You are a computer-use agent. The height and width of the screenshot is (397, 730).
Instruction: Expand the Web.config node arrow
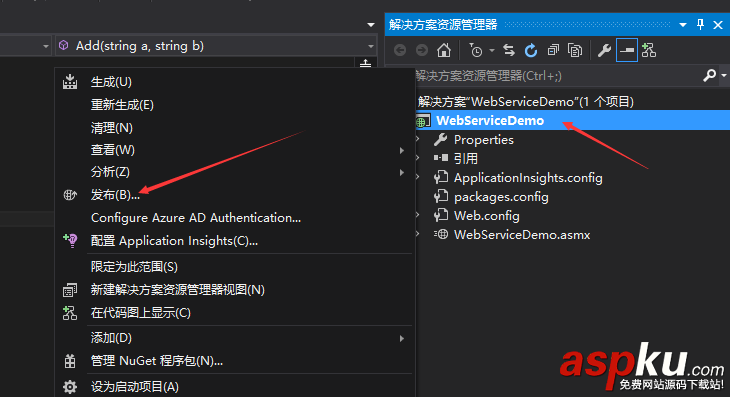point(418,215)
